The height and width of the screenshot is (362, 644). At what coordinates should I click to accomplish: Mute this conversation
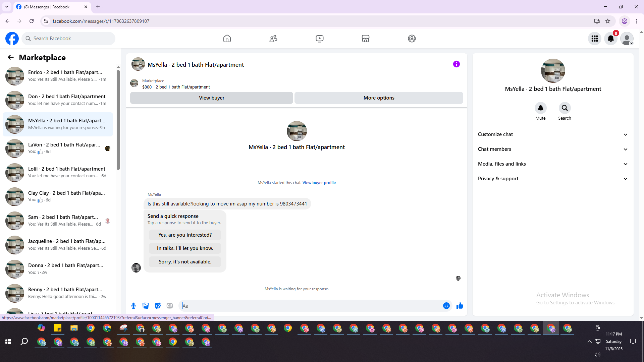pyautogui.click(x=540, y=108)
